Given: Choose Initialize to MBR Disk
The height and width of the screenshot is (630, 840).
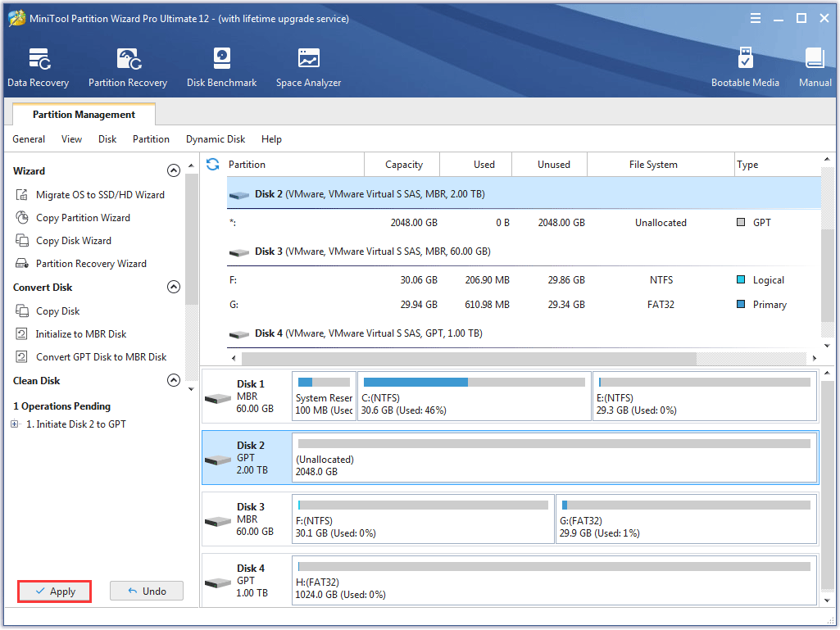Looking at the screenshot, I should 80,334.
